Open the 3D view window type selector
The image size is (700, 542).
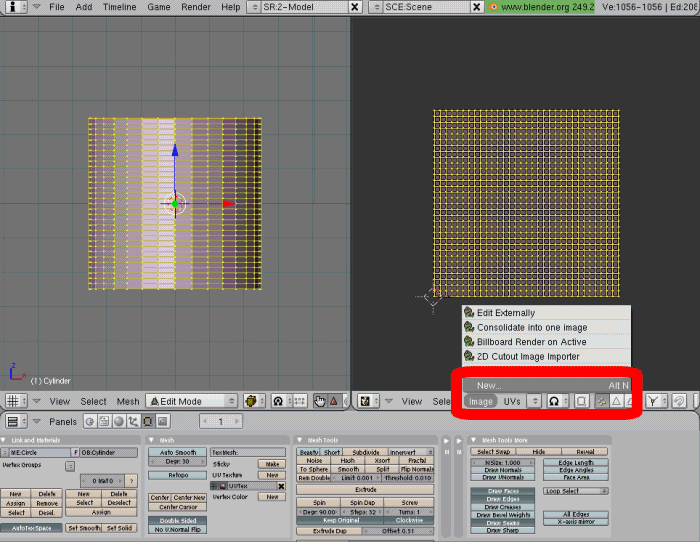[17, 400]
